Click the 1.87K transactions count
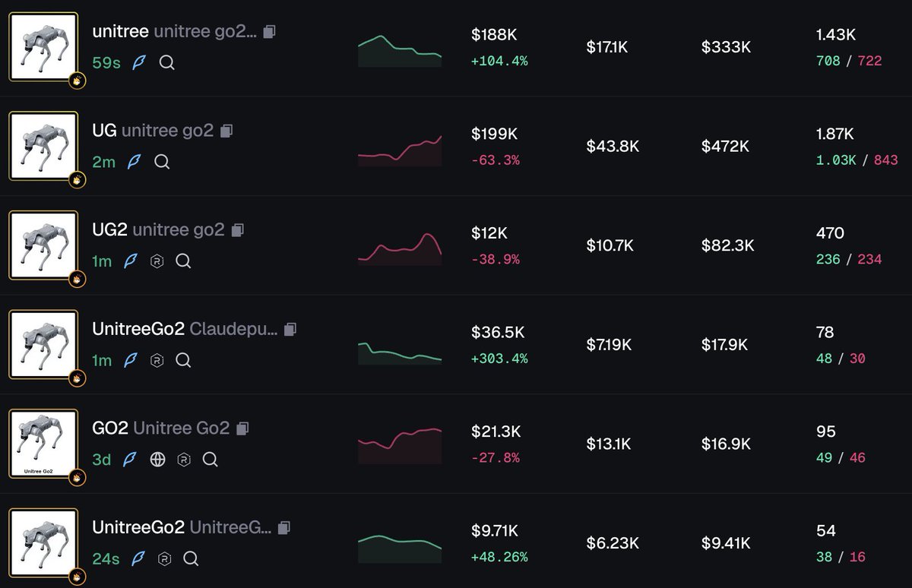Image resolution: width=912 pixels, height=588 pixels. pyautogui.click(x=835, y=134)
